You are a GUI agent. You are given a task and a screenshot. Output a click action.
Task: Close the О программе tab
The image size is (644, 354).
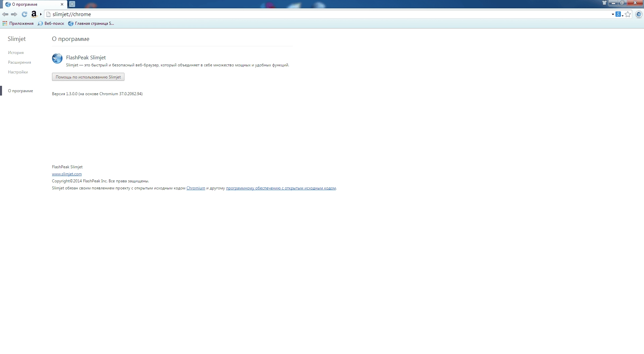(x=62, y=4)
